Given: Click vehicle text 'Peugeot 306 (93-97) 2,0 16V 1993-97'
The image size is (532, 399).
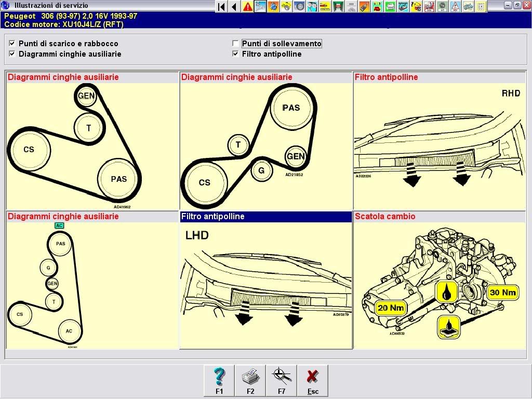Looking at the screenshot, I should coord(71,16).
